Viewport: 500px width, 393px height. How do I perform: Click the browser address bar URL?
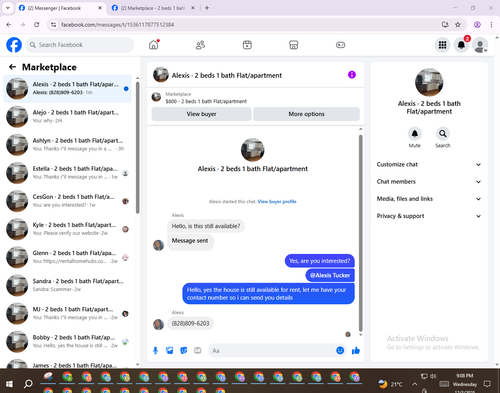coord(117,25)
